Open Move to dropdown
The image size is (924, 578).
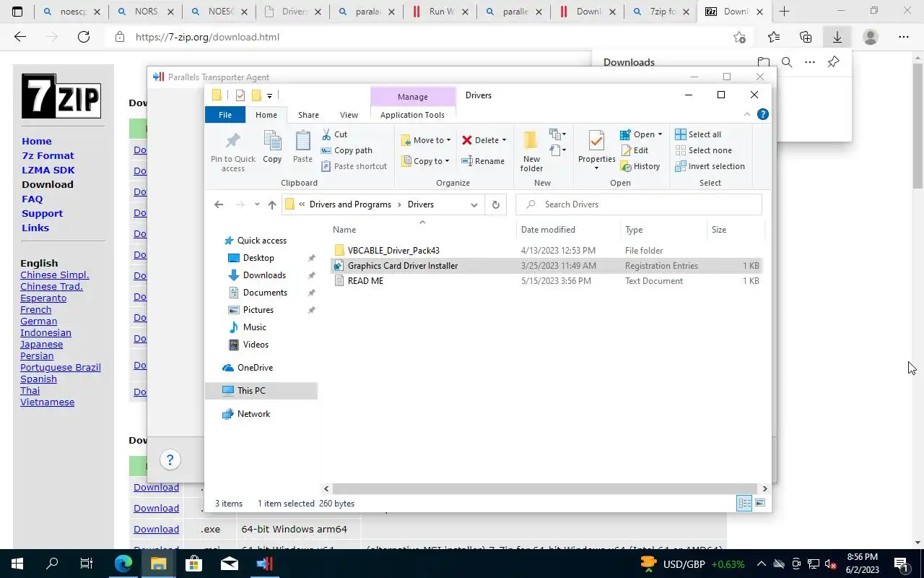[427, 140]
